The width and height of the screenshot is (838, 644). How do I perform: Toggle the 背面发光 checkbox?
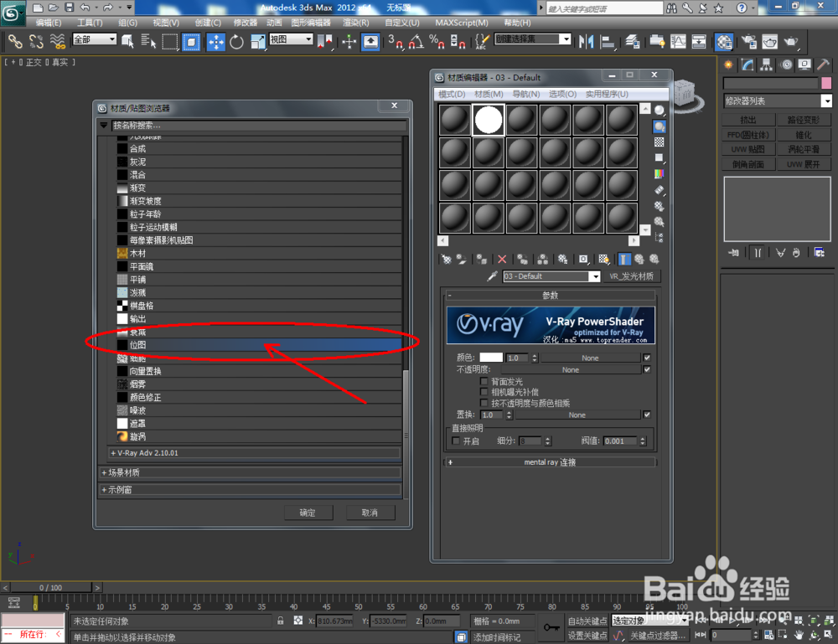pyautogui.click(x=484, y=381)
